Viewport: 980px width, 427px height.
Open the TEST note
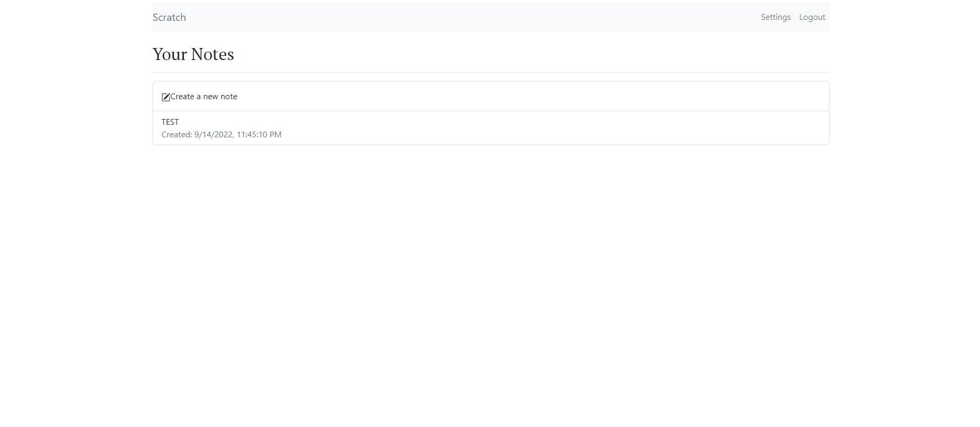tap(170, 122)
